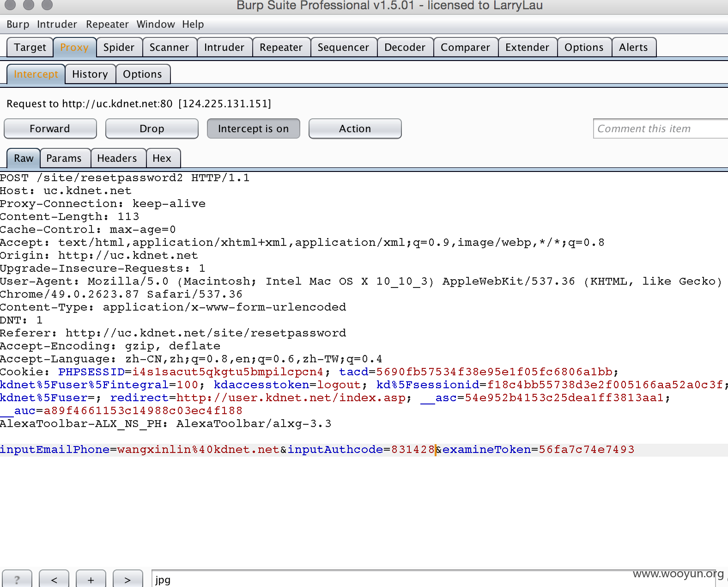Click the POST /site/resetpassword2 request line

coord(125,178)
